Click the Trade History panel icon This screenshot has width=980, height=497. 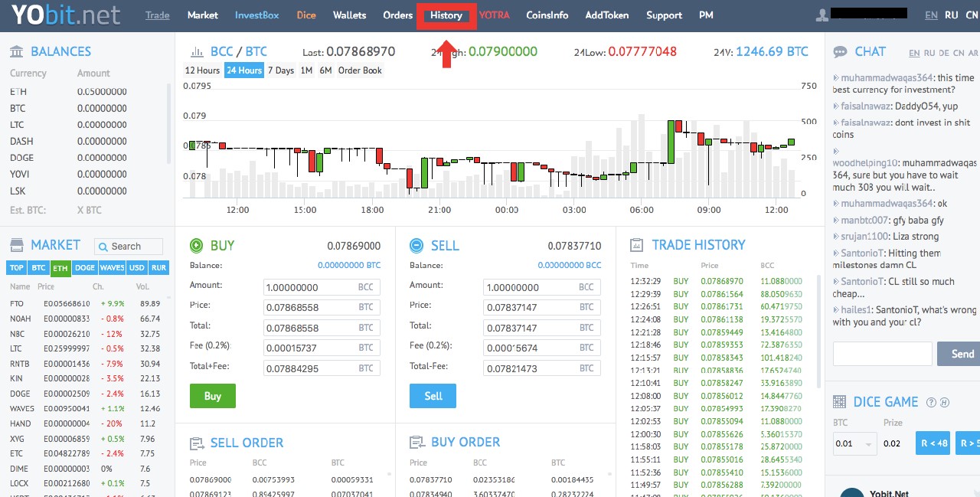tap(636, 245)
